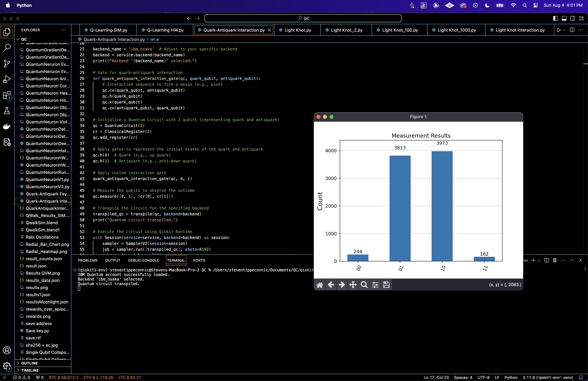Switch to Light Knot.py tab

click(x=297, y=30)
